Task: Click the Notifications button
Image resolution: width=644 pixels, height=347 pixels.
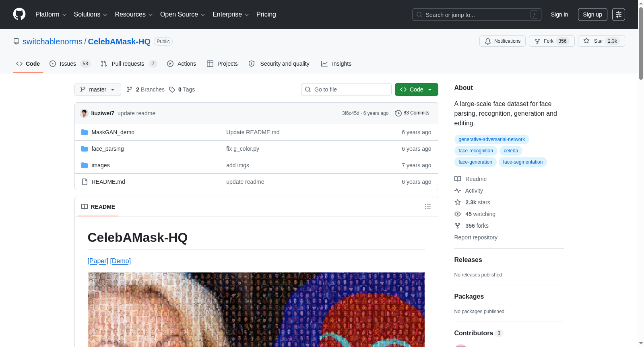Action: pyautogui.click(x=502, y=41)
